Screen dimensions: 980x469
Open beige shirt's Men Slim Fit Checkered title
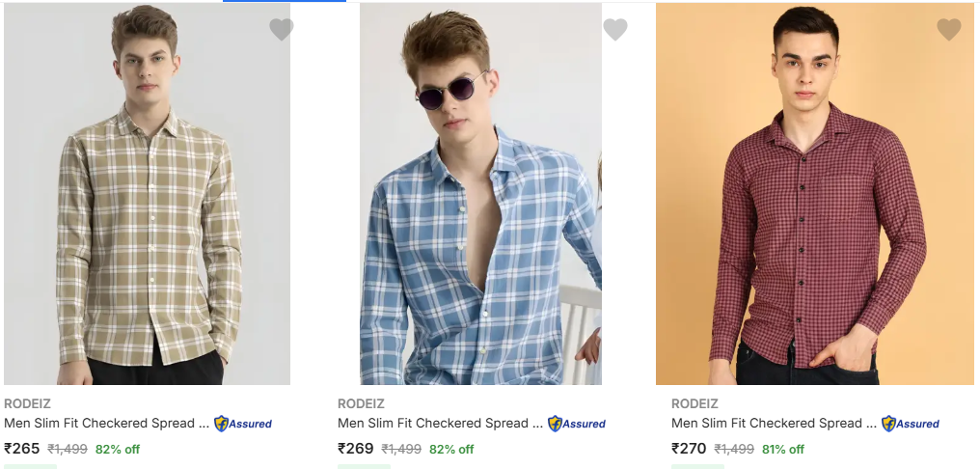(x=106, y=424)
